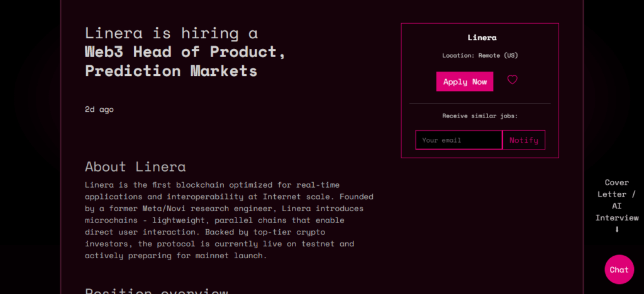Click the Prediction Markets title line

pos(171,70)
